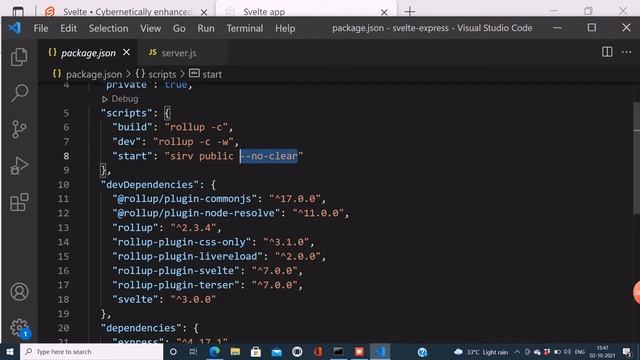Click line number 8 in the gutter

(x=66, y=156)
